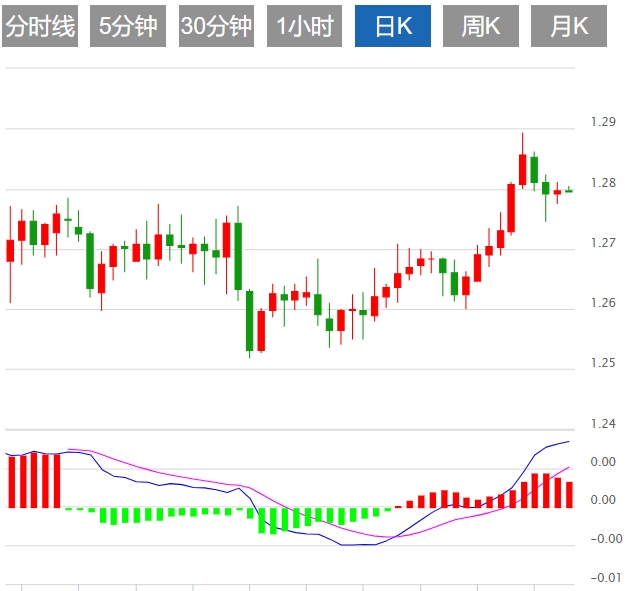Show the 1小时 chart
Viewport: 642px width, 591px height.
304,27
